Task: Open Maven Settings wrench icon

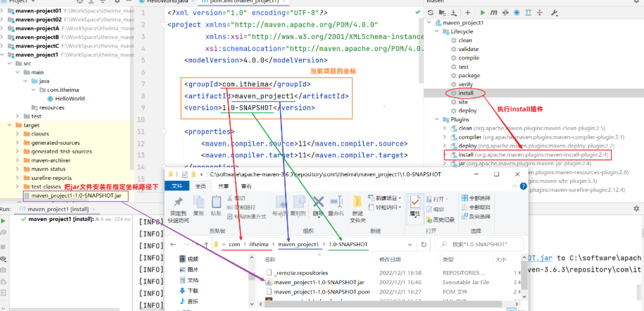Action: tap(554, 13)
